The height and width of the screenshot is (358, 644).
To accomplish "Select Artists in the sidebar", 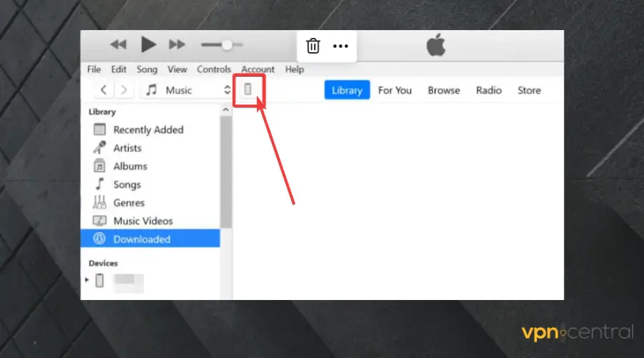I will [150, 148].
